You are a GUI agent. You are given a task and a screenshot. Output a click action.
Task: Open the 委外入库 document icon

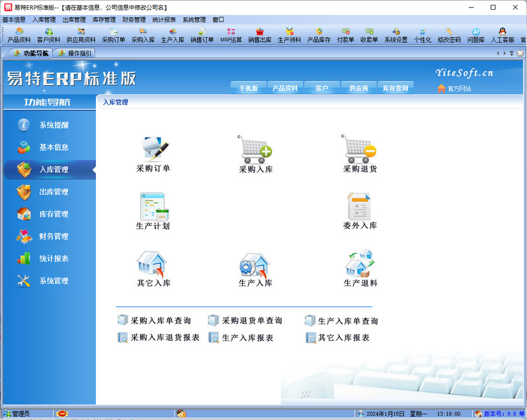point(359,207)
